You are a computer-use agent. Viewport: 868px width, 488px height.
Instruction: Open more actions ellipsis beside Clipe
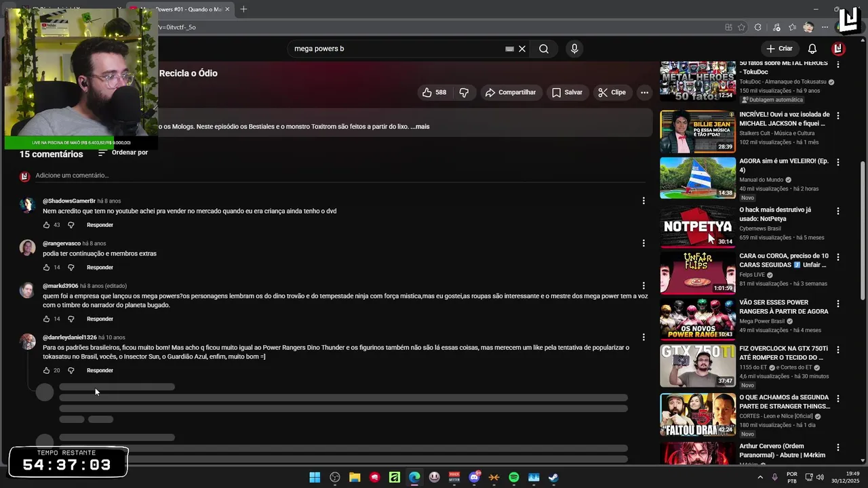coord(644,92)
